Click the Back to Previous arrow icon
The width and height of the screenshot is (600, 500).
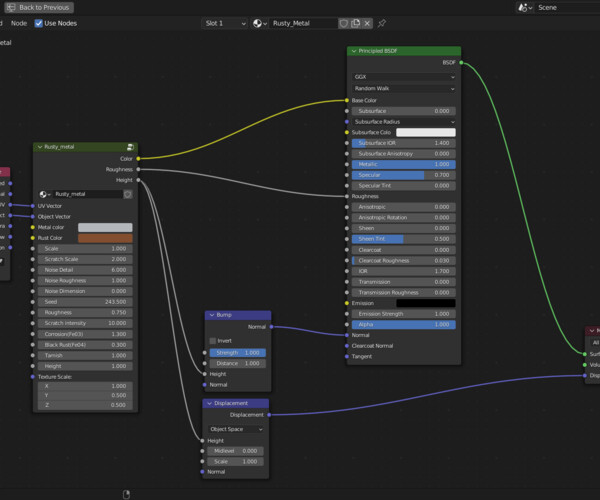[11, 7]
